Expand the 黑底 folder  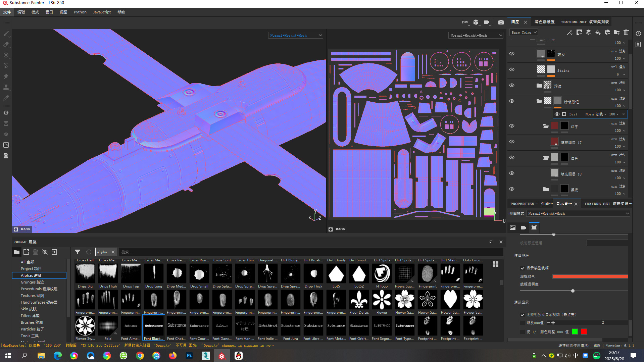(546, 189)
